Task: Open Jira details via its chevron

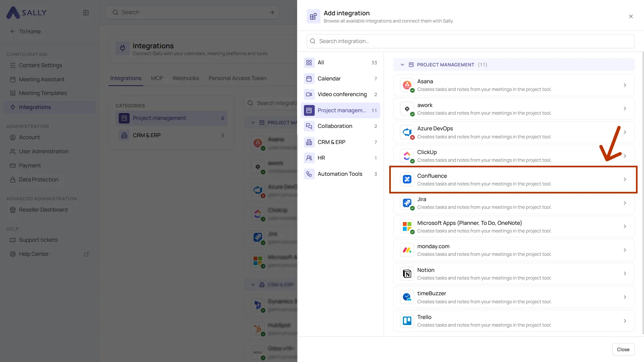Action: coord(625,203)
